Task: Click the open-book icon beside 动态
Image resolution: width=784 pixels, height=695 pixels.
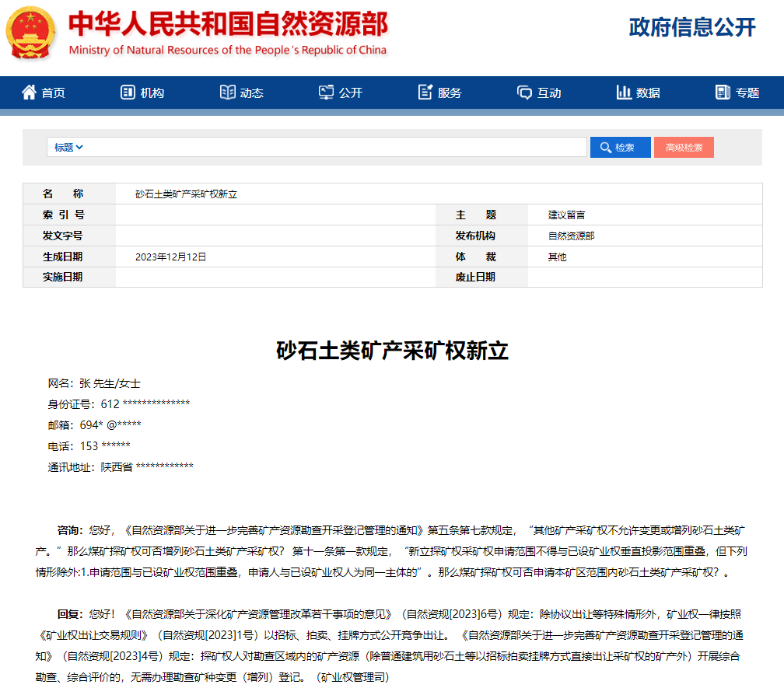Action: pyautogui.click(x=227, y=93)
